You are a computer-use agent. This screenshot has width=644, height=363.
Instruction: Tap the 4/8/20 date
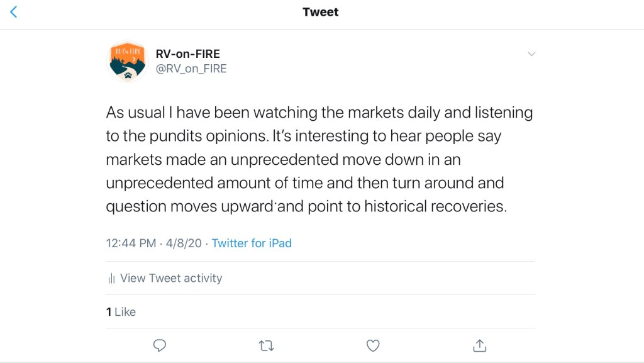[185, 243]
